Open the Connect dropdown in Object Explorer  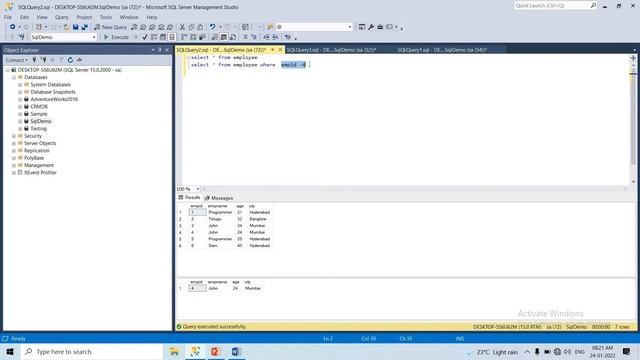17,60
